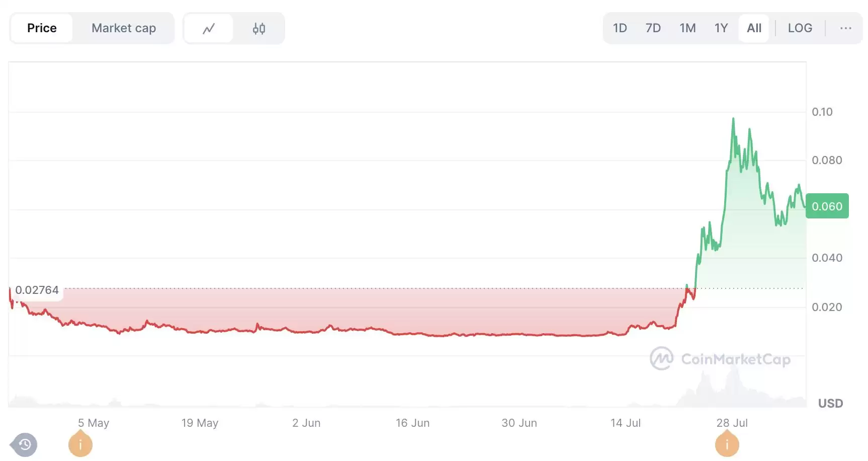868x461 pixels.
Task: Click the history clock icon
Action: 25,444
